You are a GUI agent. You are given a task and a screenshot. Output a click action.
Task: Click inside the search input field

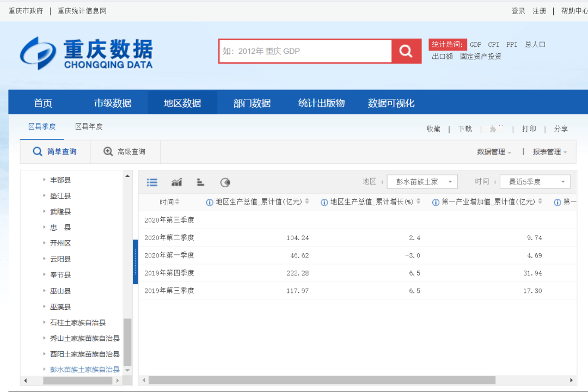pyautogui.click(x=305, y=51)
